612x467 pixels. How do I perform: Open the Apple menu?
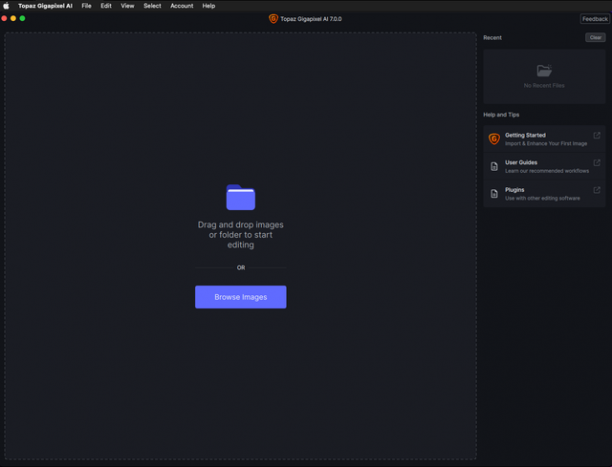[x=6, y=6]
